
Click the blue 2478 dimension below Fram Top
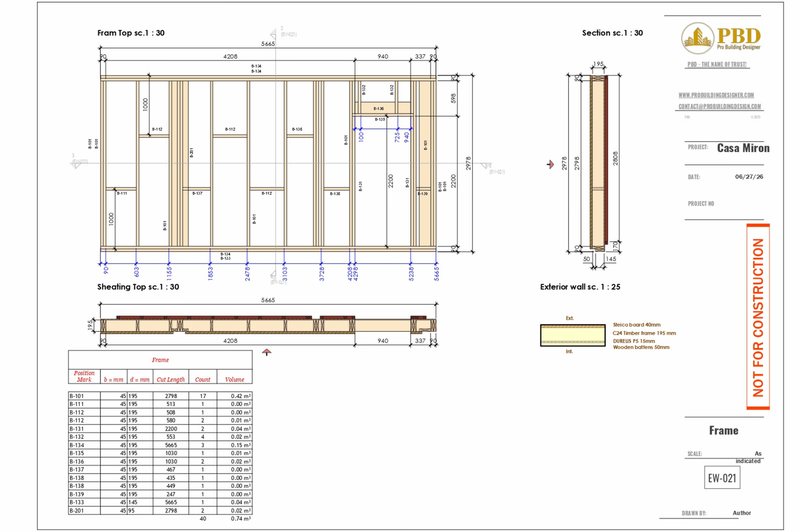point(247,273)
